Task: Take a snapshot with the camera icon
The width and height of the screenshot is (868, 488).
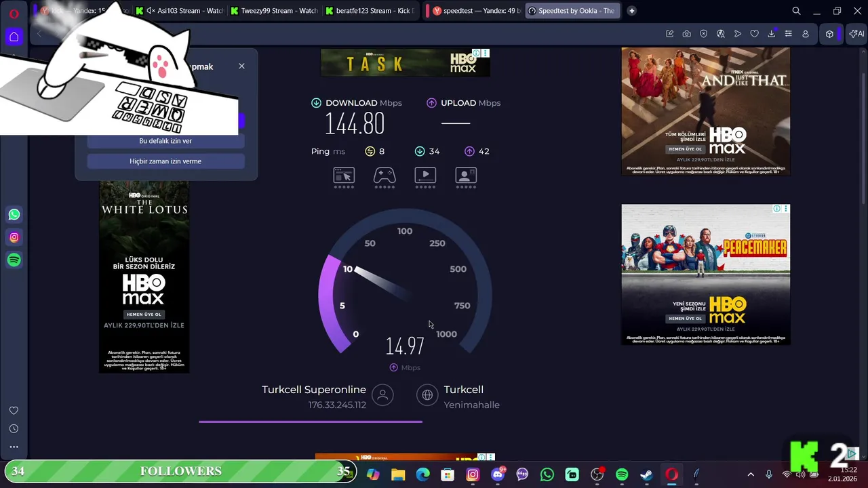Action: tap(687, 34)
